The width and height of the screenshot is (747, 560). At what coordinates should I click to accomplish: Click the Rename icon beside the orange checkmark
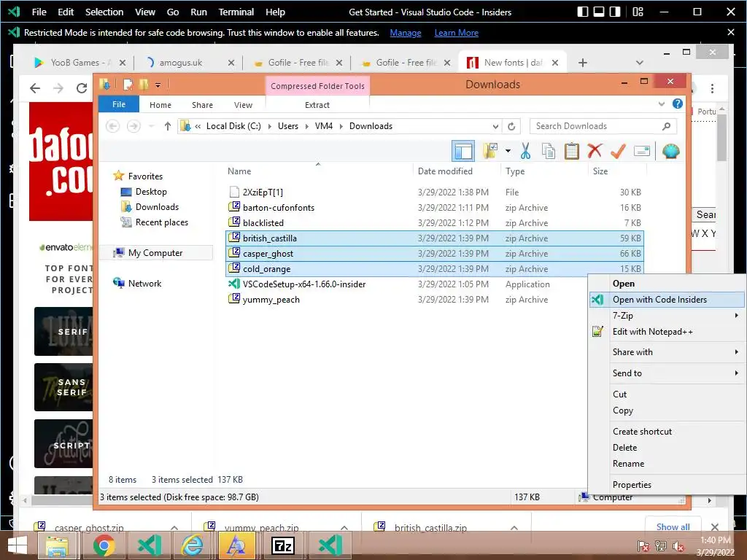click(x=642, y=152)
